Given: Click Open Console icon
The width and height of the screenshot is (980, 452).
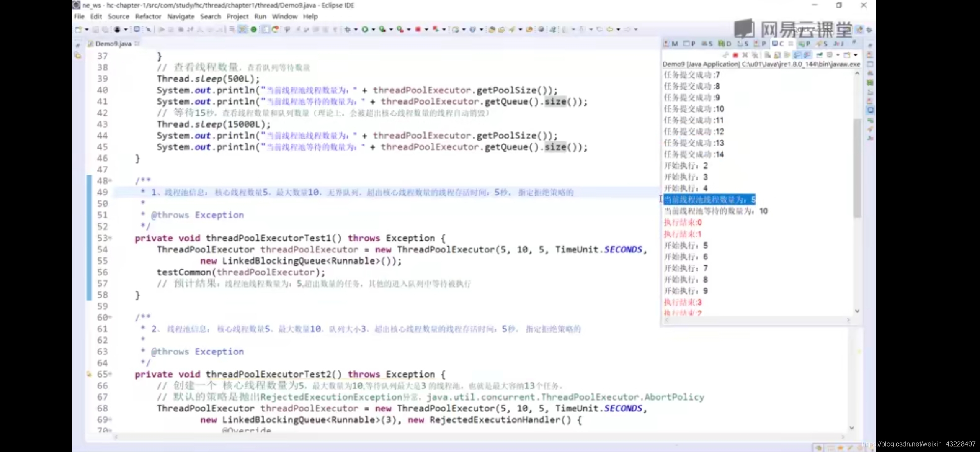Looking at the screenshot, I should pyautogui.click(x=846, y=55).
